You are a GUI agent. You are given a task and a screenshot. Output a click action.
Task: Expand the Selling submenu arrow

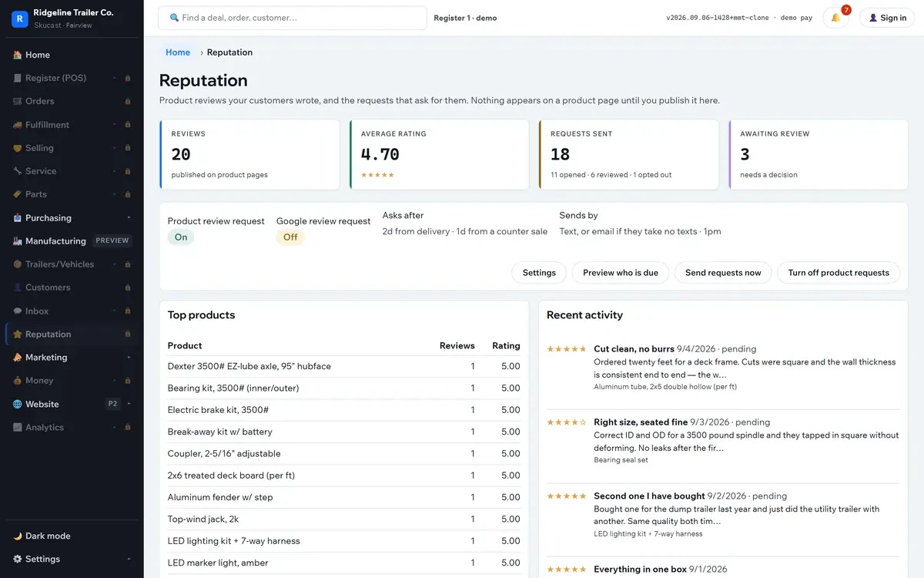[115, 148]
